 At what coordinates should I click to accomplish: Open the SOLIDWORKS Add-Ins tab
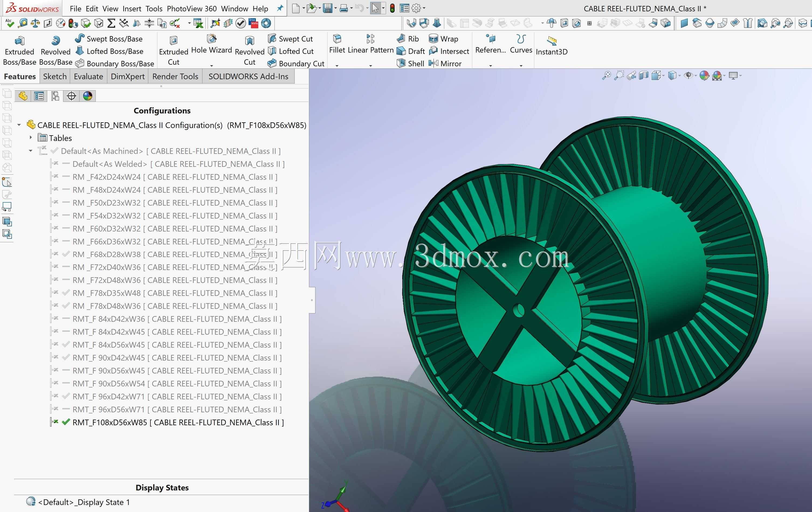pyautogui.click(x=249, y=77)
